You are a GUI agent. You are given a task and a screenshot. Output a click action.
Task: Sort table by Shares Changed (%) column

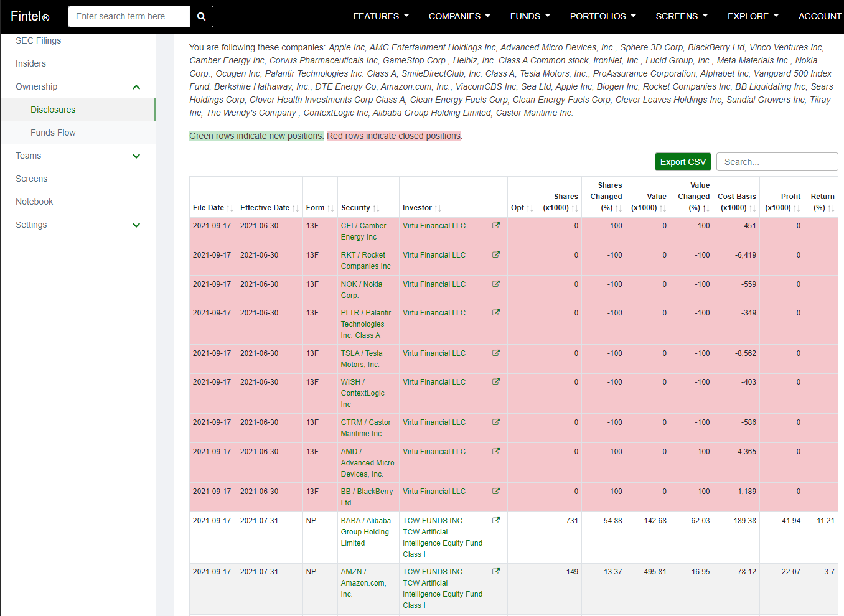[604, 197]
